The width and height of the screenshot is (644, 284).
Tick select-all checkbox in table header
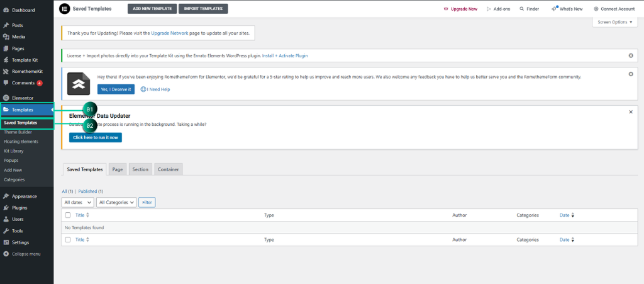pyautogui.click(x=68, y=215)
